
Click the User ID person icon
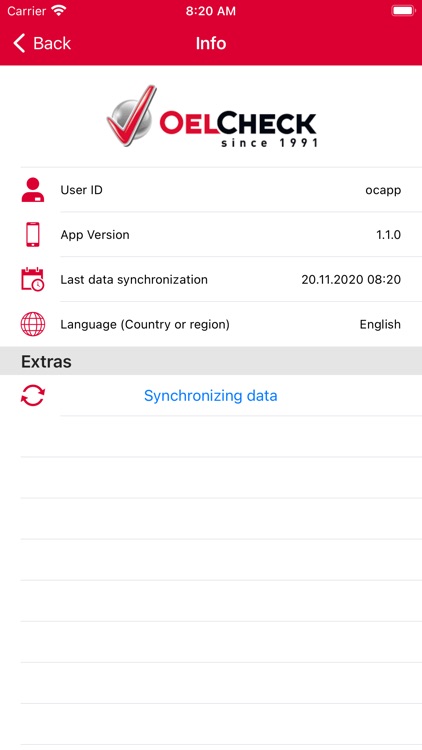point(33,190)
